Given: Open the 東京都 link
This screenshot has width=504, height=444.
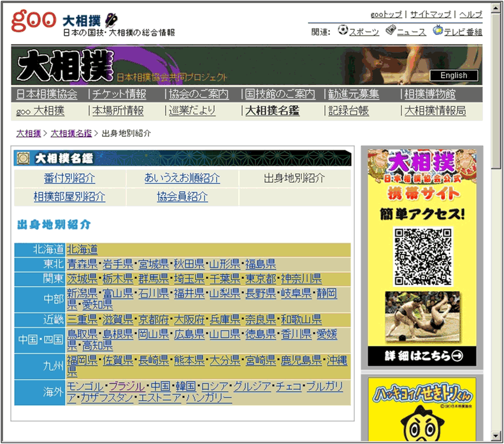Looking at the screenshot, I should [261, 279].
